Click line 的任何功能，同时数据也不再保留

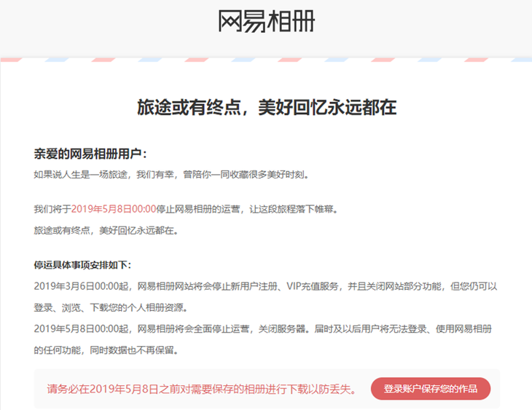tap(106, 350)
